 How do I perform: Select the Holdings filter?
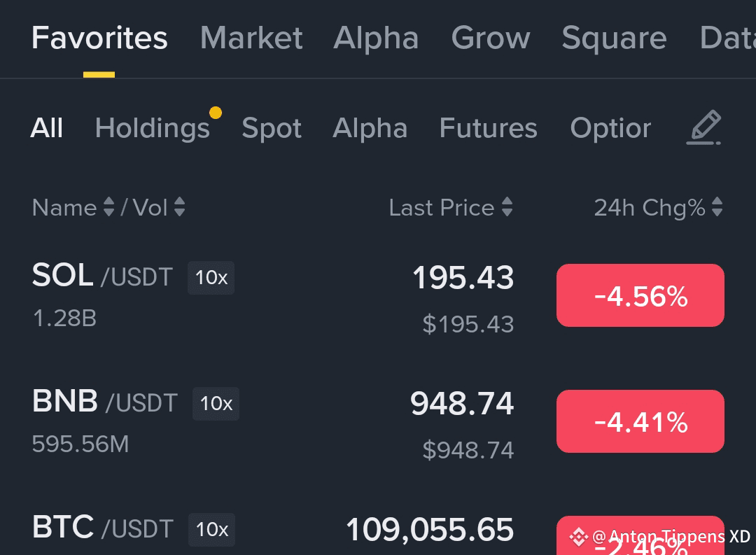(153, 128)
